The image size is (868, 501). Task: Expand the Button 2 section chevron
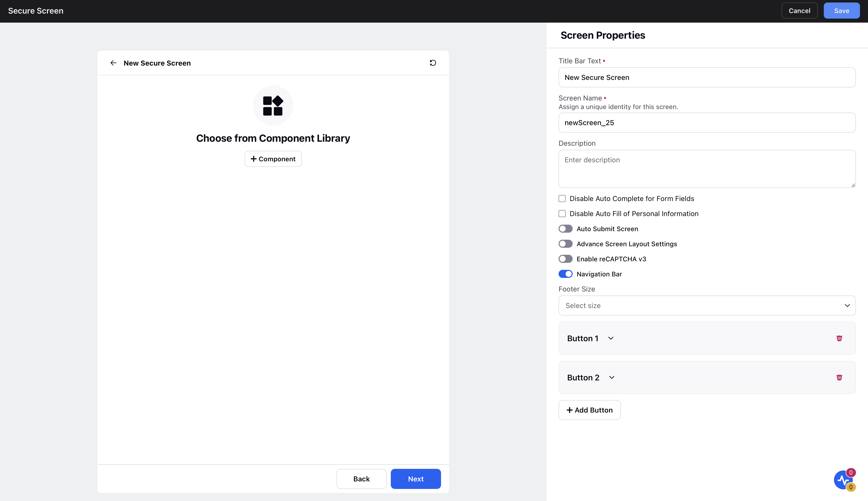coord(612,377)
